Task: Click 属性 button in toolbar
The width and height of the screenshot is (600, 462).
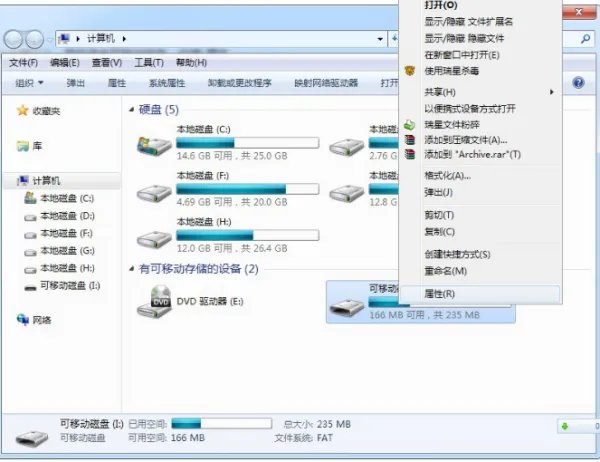Action: pyautogui.click(x=117, y=83)
